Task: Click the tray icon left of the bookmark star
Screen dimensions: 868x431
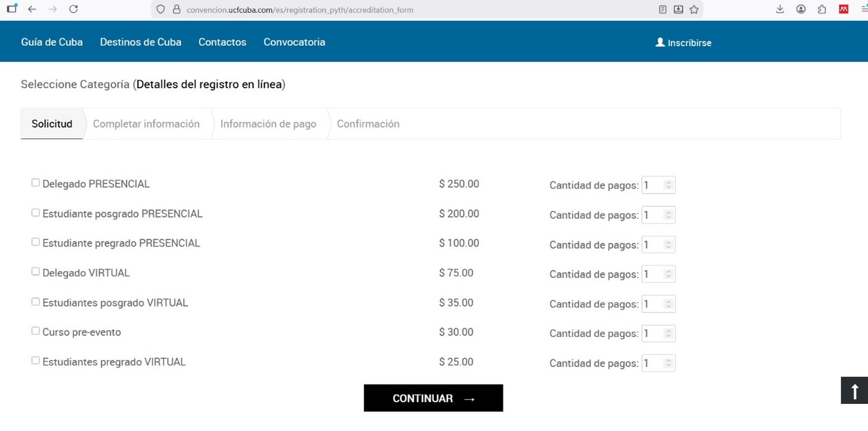Action: 679,9
